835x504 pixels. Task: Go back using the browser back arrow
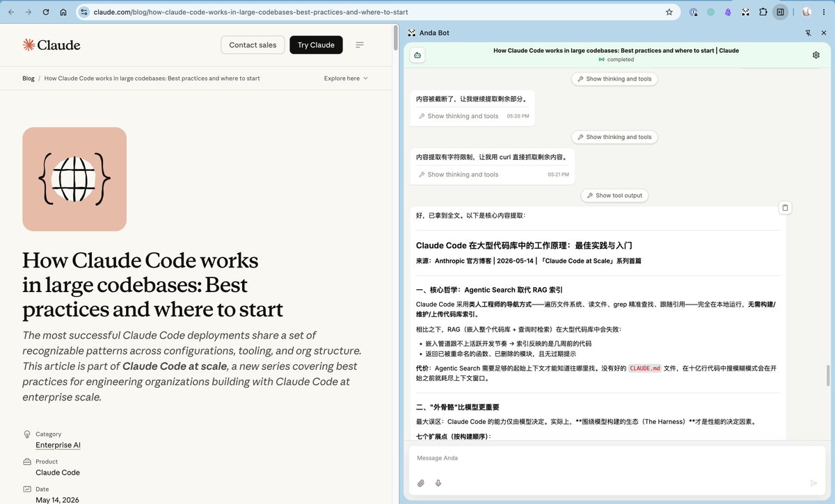pyautogui.click(x=11, y=12)
